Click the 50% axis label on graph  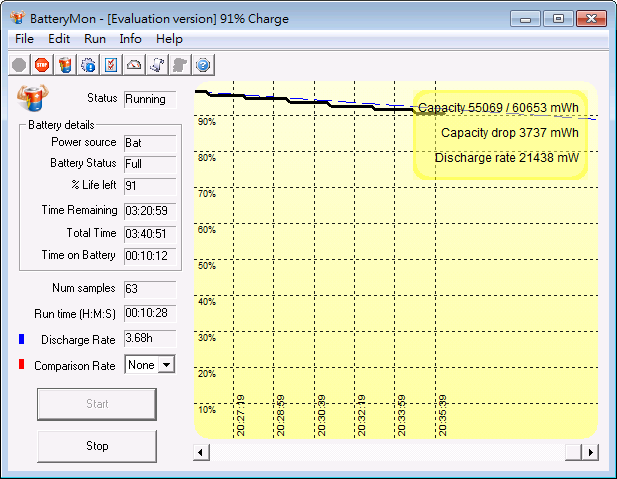tap(207, 266)
